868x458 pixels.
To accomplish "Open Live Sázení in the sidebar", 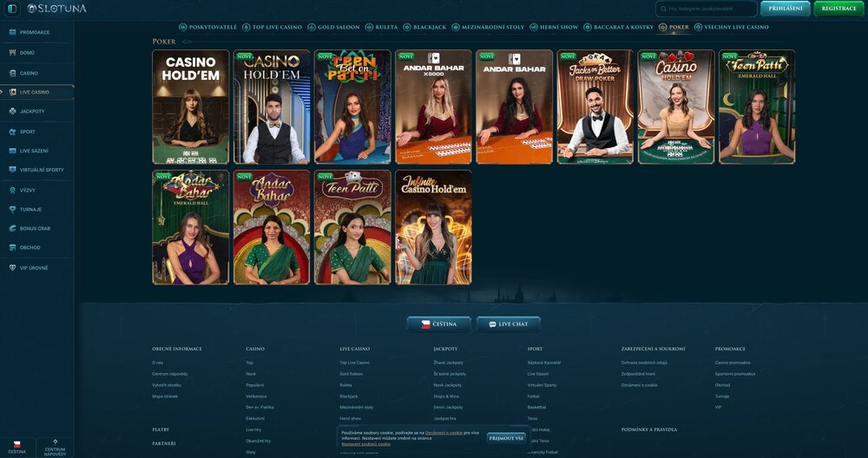I will click(x=37, y=150).
